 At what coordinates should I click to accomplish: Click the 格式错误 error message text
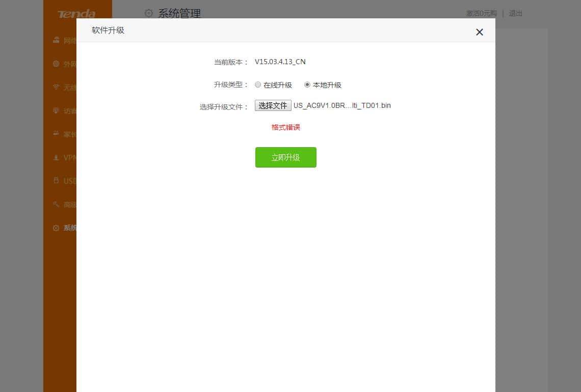pos(285,127)
